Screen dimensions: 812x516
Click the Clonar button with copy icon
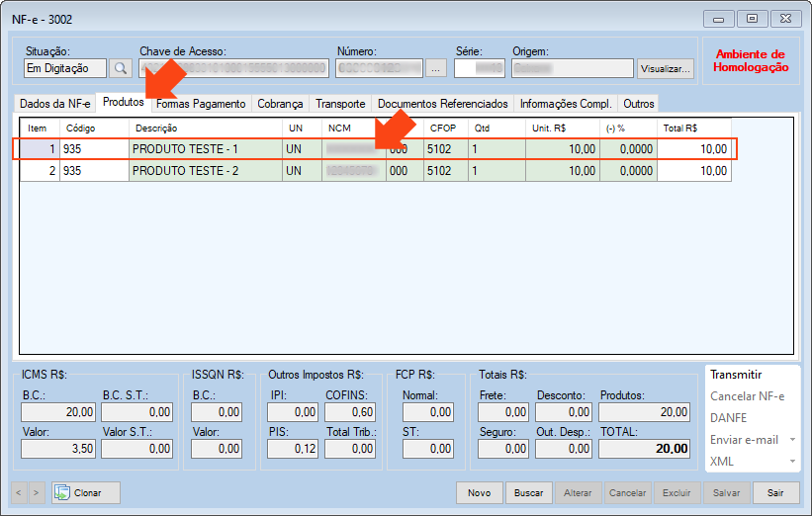tap(86, 492)
